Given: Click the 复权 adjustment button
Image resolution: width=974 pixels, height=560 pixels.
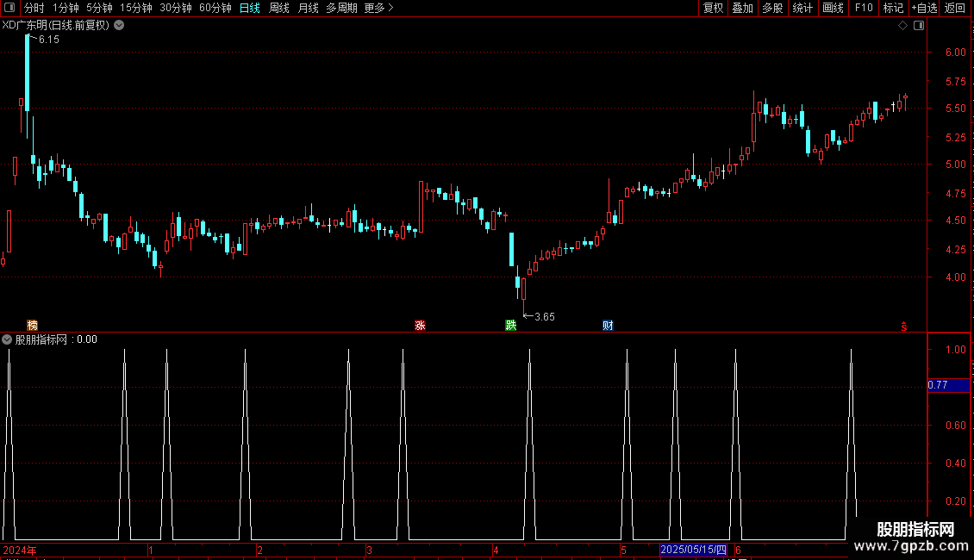Looking at the screenshot, I should pos(713,8).
